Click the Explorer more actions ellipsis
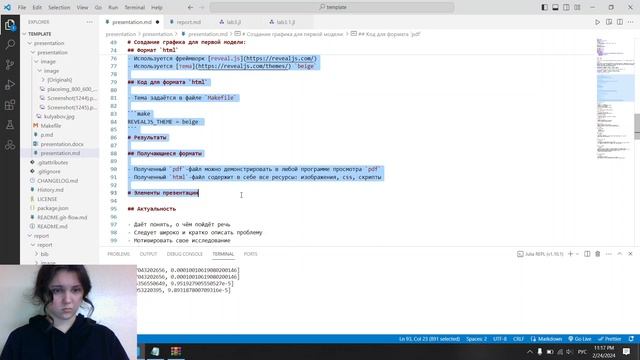This screenshot has width=640, height=360. coord(89,22)
